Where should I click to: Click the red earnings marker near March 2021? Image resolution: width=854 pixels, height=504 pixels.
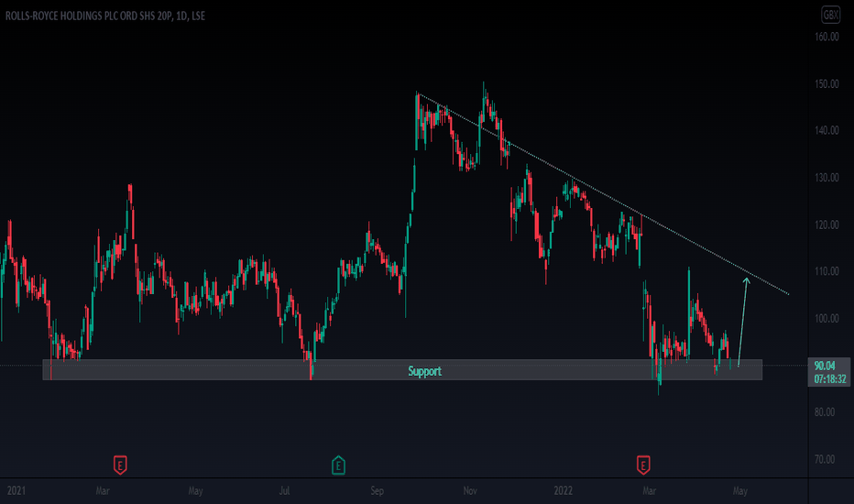(x=120, y=465)
